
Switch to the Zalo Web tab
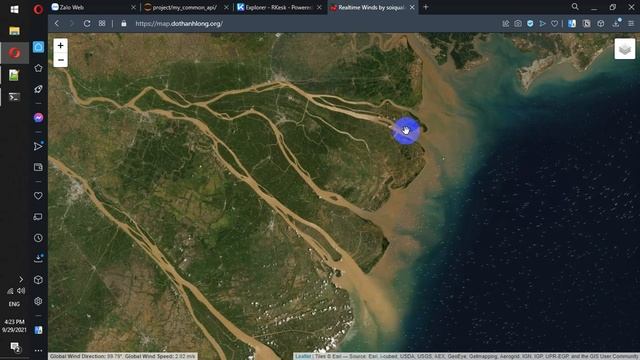click(x=93, y=7)
